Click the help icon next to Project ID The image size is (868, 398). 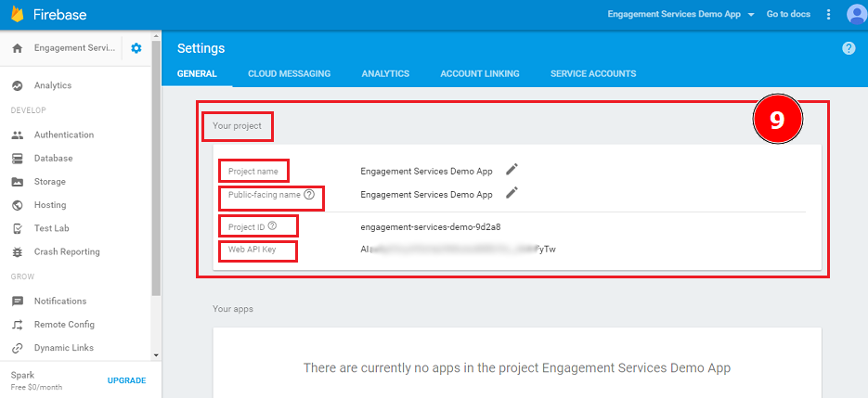272,225
